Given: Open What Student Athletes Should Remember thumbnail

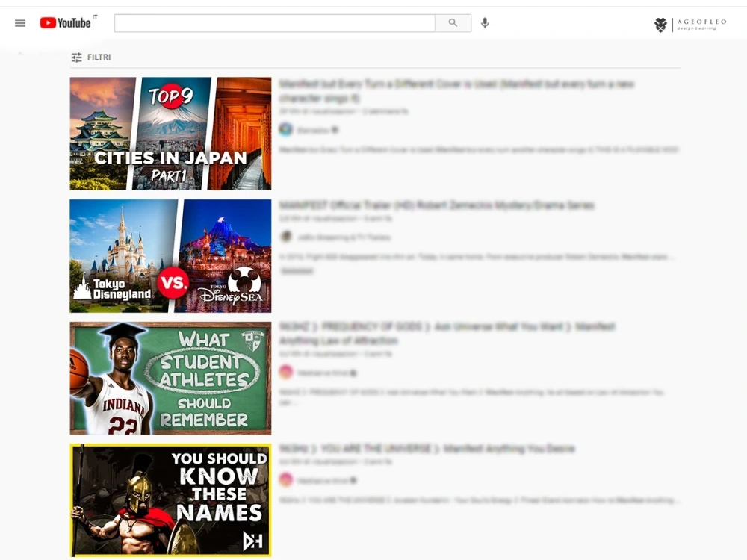Looking at the screenshot, I should click(170, 378).
